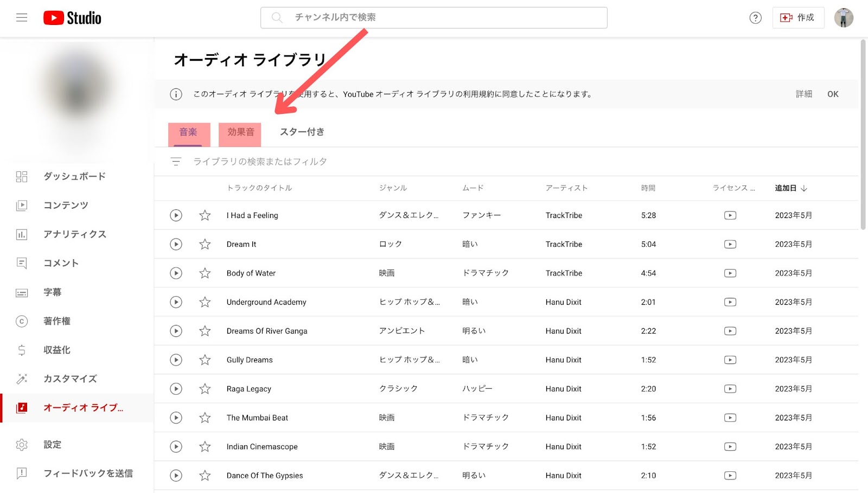Star the track Raga Legacy

click(205, 389)
